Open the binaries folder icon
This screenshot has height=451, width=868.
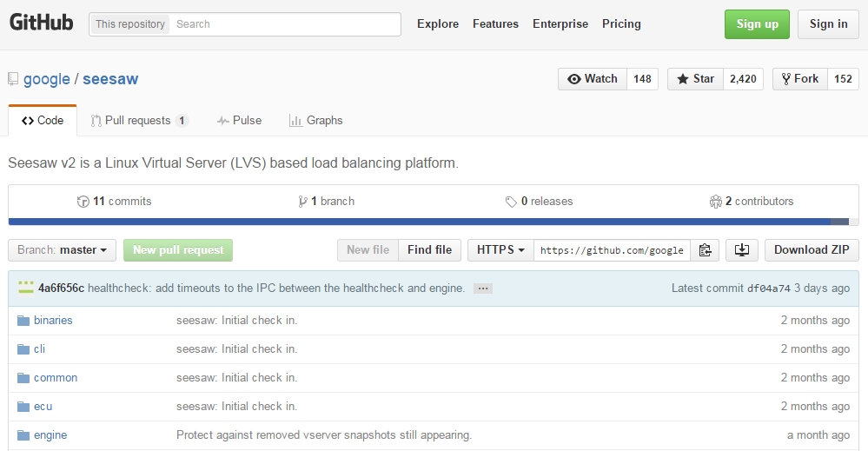pos(24,321)
